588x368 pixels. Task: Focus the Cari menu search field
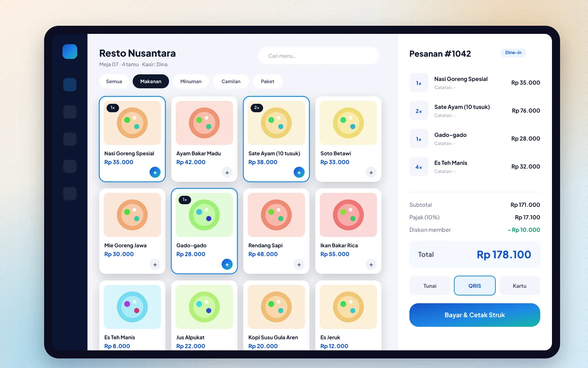pos(319,56)
